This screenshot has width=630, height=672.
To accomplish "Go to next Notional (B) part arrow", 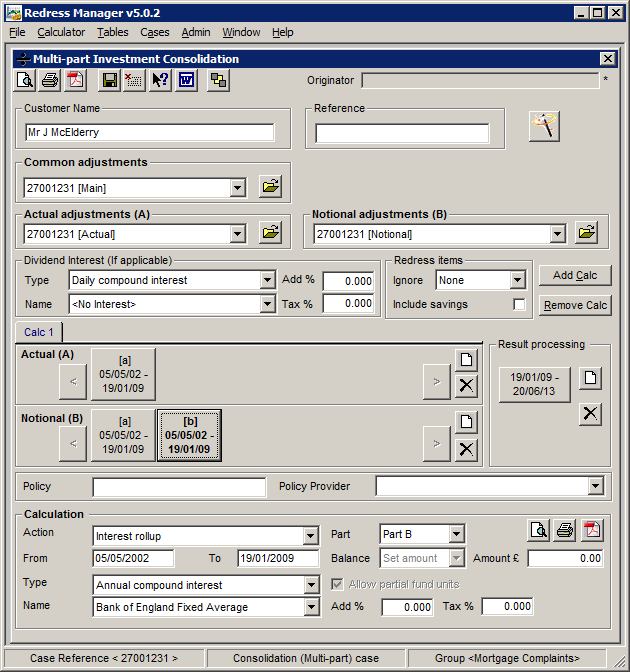I will point(437,443).
